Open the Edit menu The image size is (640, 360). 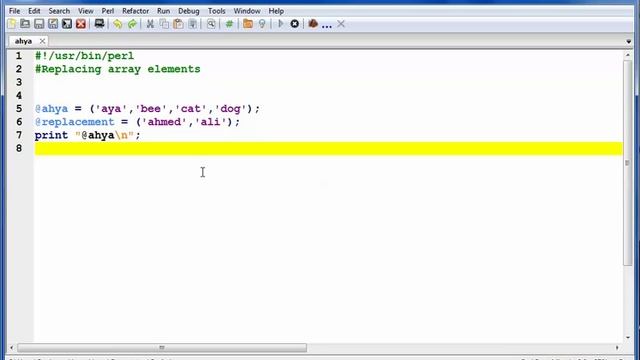[x=34, y=11]
